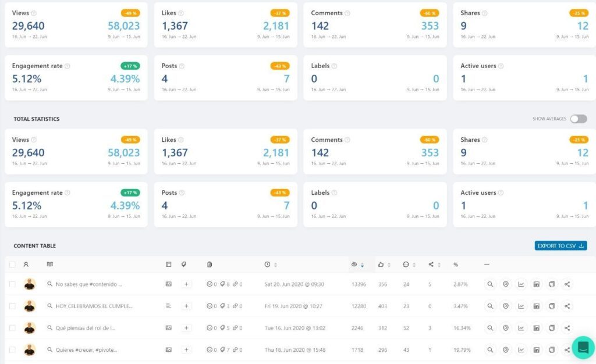Image resolution: width=596 pixels, height=364 pixels.
Task: Add a label with the plus button on the 'No sabes que' row
Action: [186, 284]
